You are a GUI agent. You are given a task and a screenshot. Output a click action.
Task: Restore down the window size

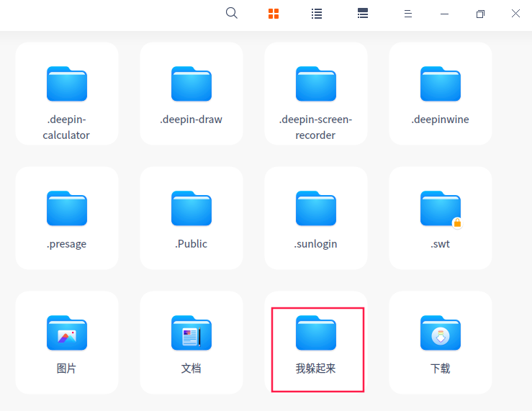pos(480,14)
